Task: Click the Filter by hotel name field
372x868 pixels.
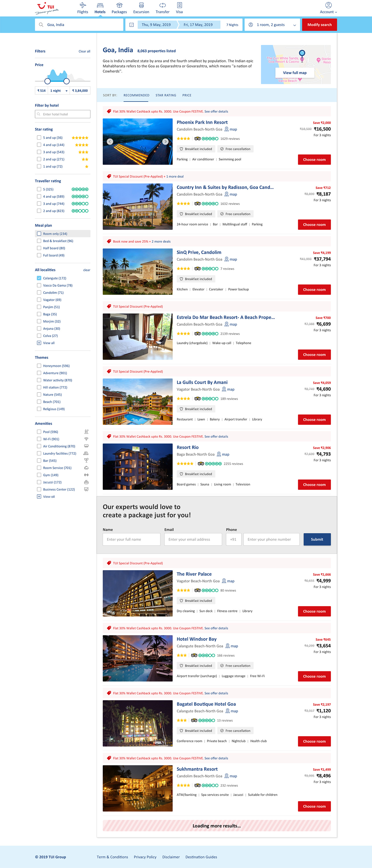Action: click(x=63, y=114)
